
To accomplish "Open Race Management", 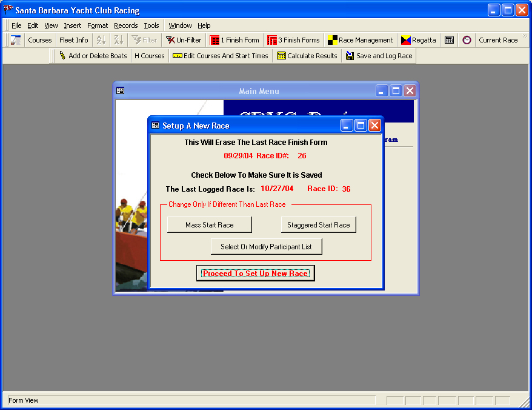I will 360,40.
